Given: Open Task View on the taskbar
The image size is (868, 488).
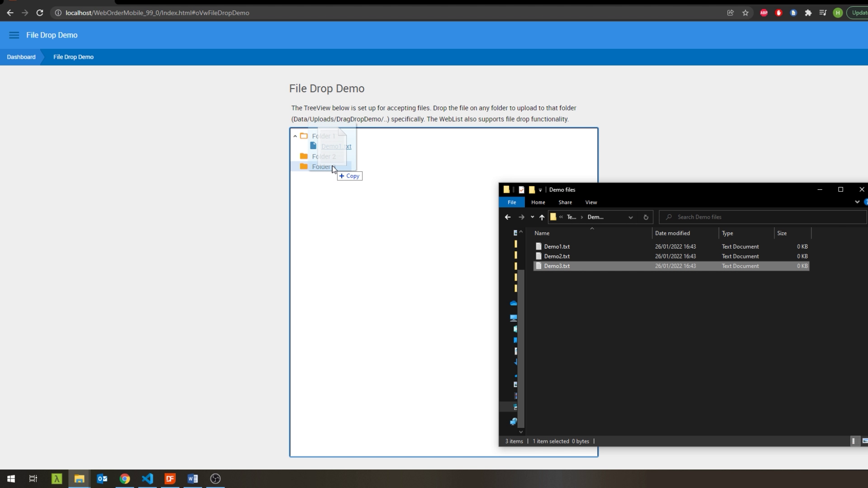Looking at the screenshot, I should click(33, 479).
